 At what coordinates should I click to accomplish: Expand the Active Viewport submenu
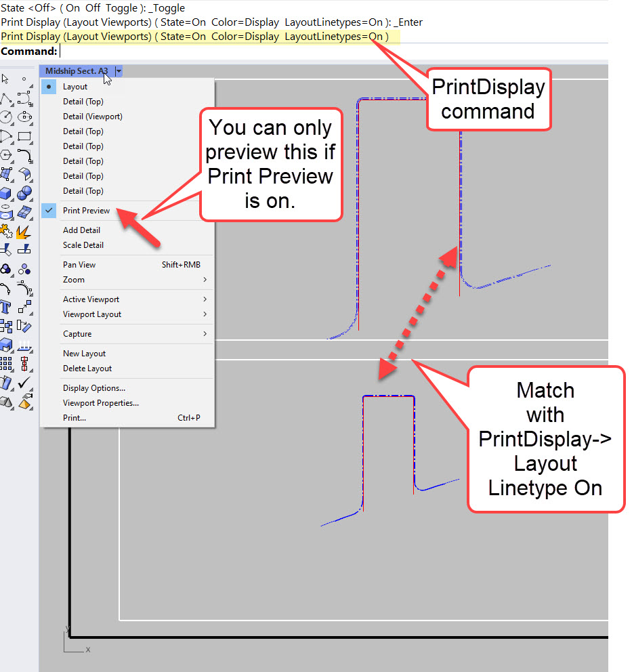click(127, 299)
